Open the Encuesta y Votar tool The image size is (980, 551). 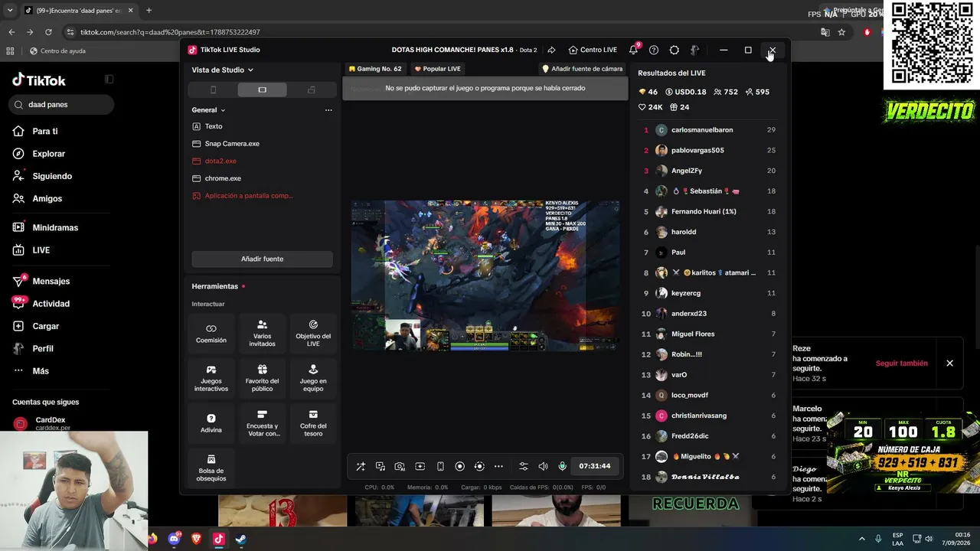point(262,423)
